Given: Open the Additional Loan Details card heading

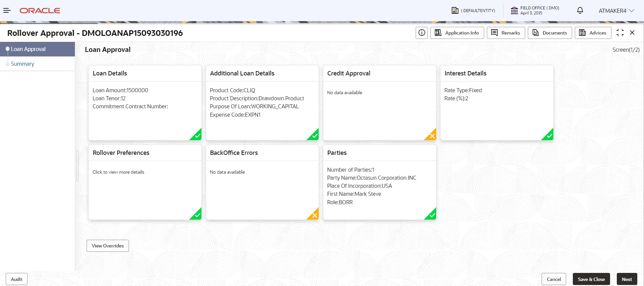Looking at the screenshot, I should pyautogui.click(x=242, y=73).
